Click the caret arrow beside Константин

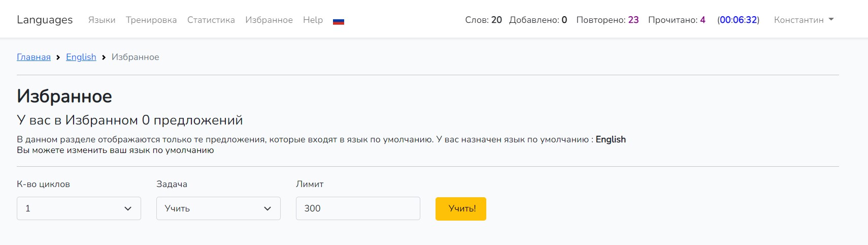point(831,20)
